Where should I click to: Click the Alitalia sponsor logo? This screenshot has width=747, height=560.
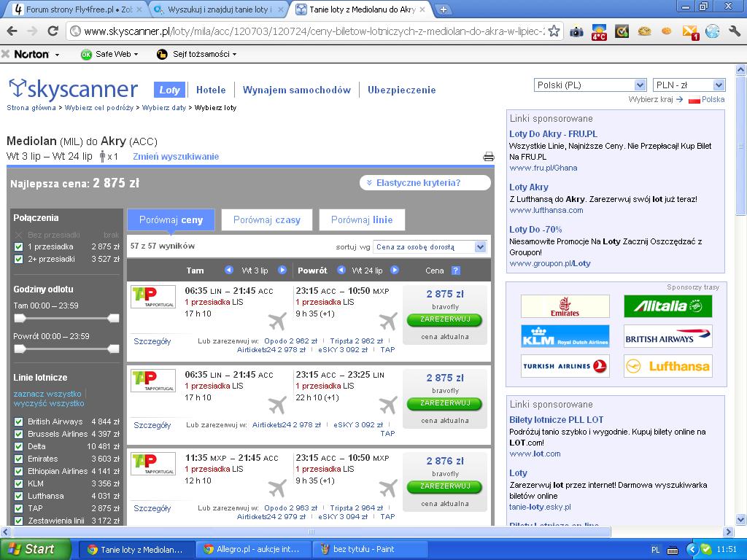[668, 306]
